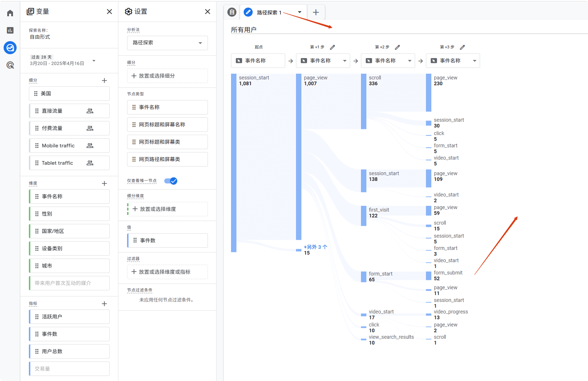Screen dimensions: 588x381
Task: Click the drag handle of 网页标题和屏幕名称 node type
Action: pyautogui.click(x=134, y=125)
